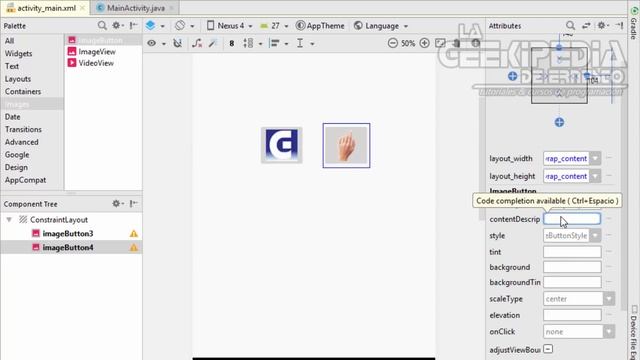
Task: Expand the style dropdown arrow
Action: 595,236
